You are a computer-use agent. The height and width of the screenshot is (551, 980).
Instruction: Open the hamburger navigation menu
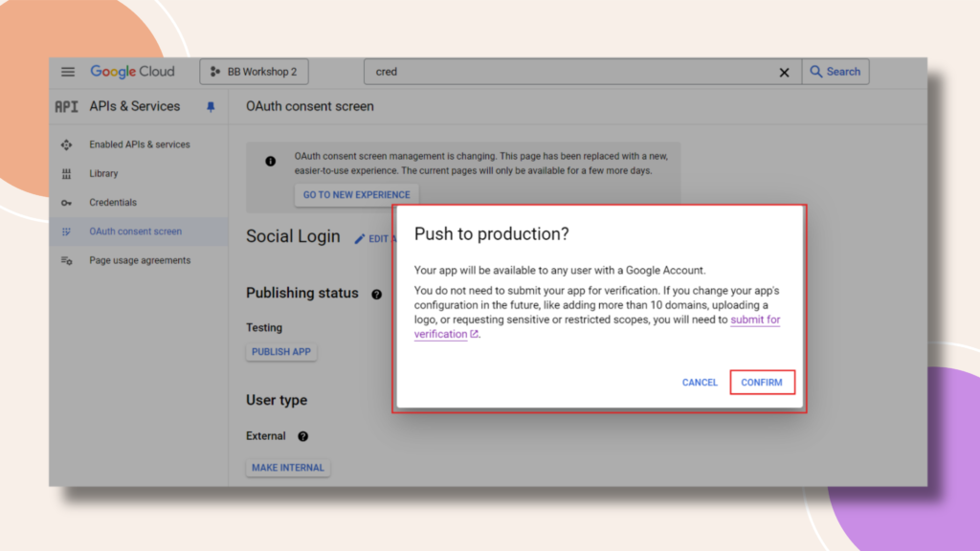pyautogui.click(x=68, y=72)
